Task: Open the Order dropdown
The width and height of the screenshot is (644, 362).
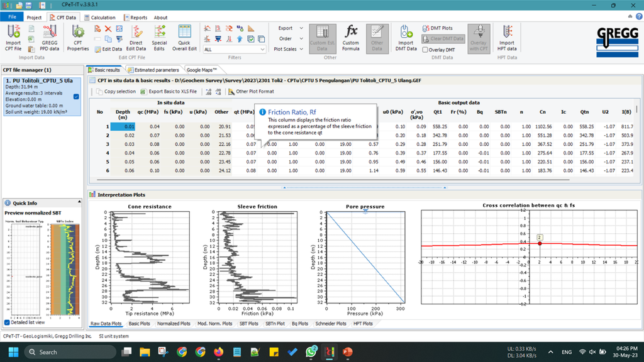Action: 290,38
